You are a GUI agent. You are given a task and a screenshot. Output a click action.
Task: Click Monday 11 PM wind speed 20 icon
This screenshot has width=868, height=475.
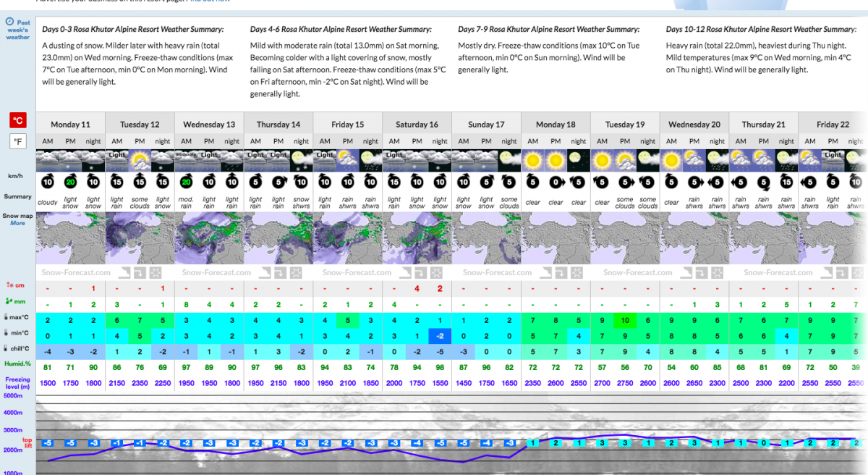[71, 181]
